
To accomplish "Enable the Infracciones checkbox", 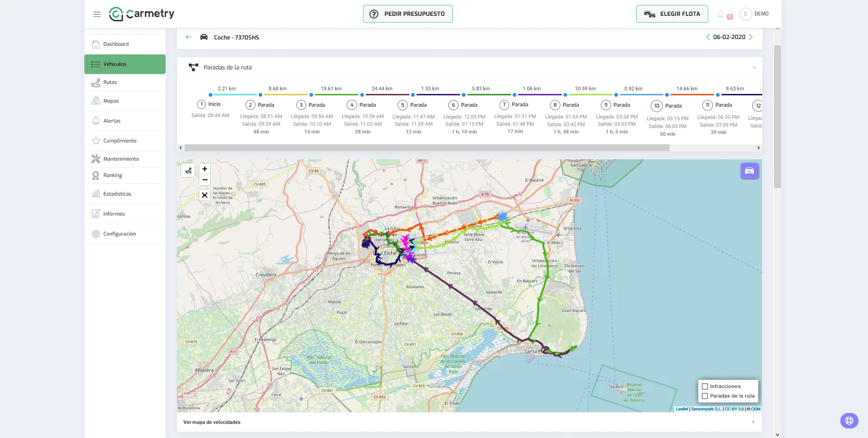I will [705, 386].
